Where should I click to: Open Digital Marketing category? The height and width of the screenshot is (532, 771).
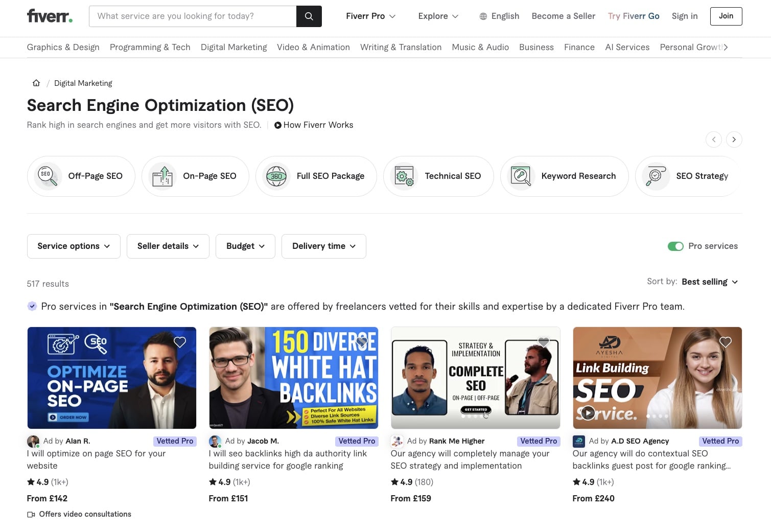click(234, 47)
